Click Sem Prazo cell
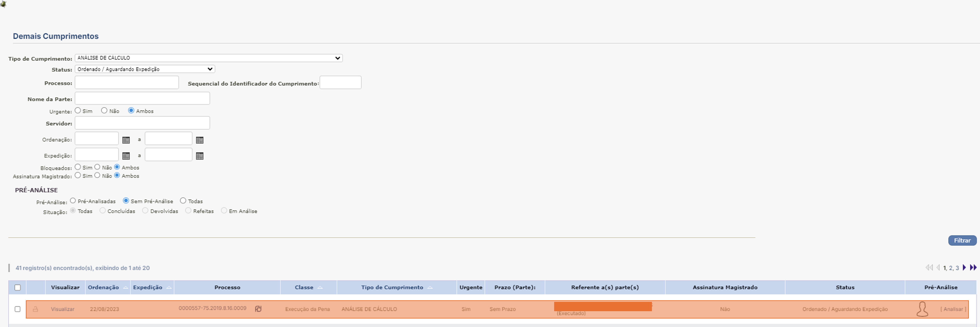 click(502, 309)
